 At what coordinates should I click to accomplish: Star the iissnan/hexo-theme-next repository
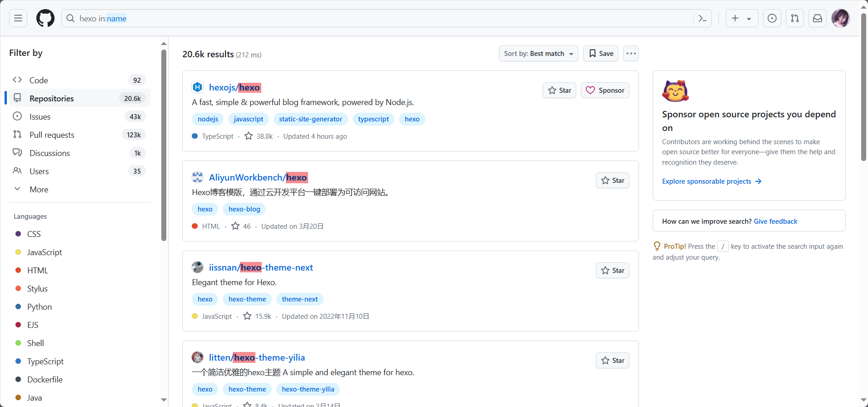pos(612,271)
